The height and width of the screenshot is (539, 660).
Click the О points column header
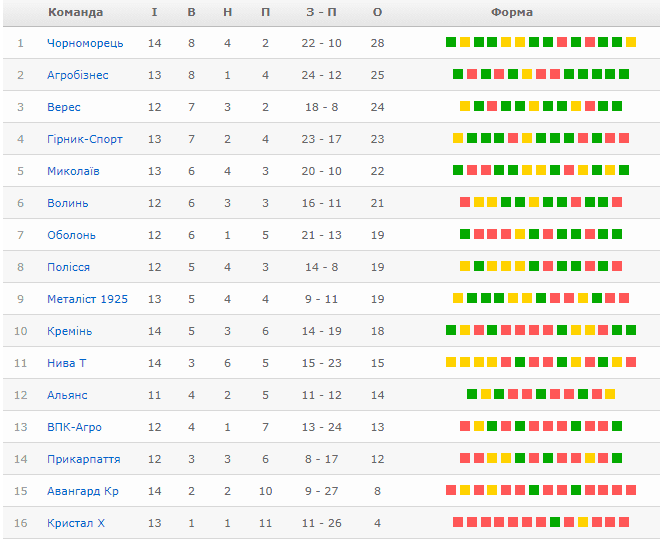pos(377,12)
